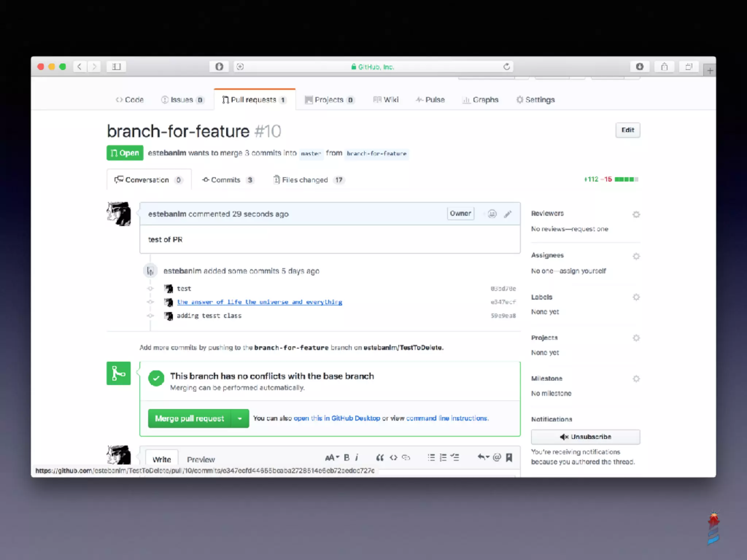The height and width of the screenshot is (560, 747).
Task: Insert quote using the quote icon
Action: click(380, 458)
